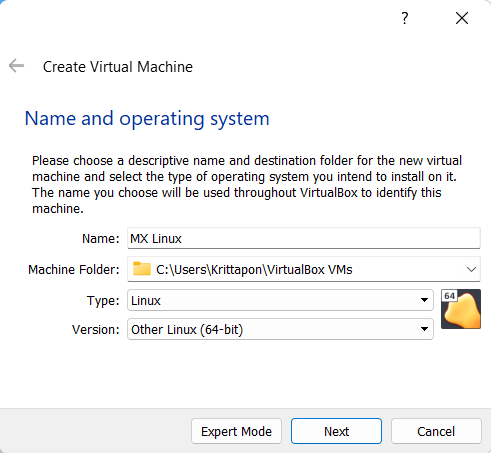Click the Machine Folder path text

(x=254, y=269)
